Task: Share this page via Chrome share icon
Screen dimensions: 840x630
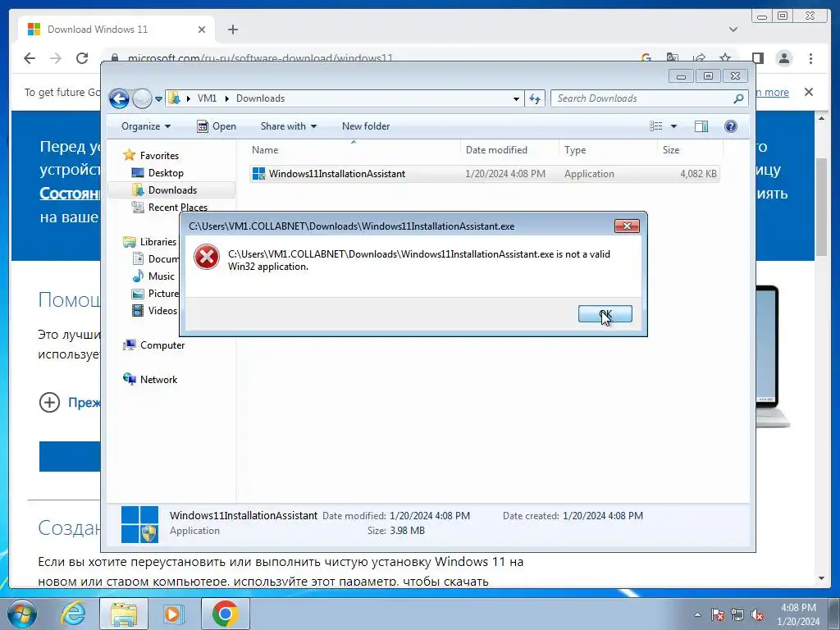Action: click(x=699, y=58)
